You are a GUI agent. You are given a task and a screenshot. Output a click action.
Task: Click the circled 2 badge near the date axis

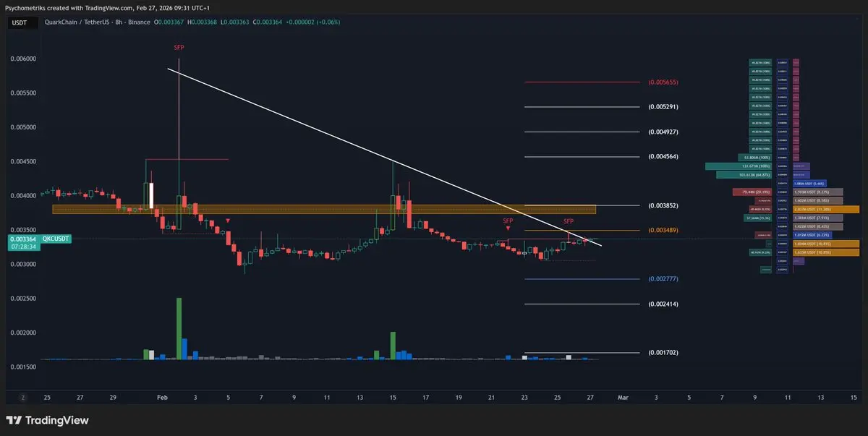pyautogui.click(x=23, y=397)
